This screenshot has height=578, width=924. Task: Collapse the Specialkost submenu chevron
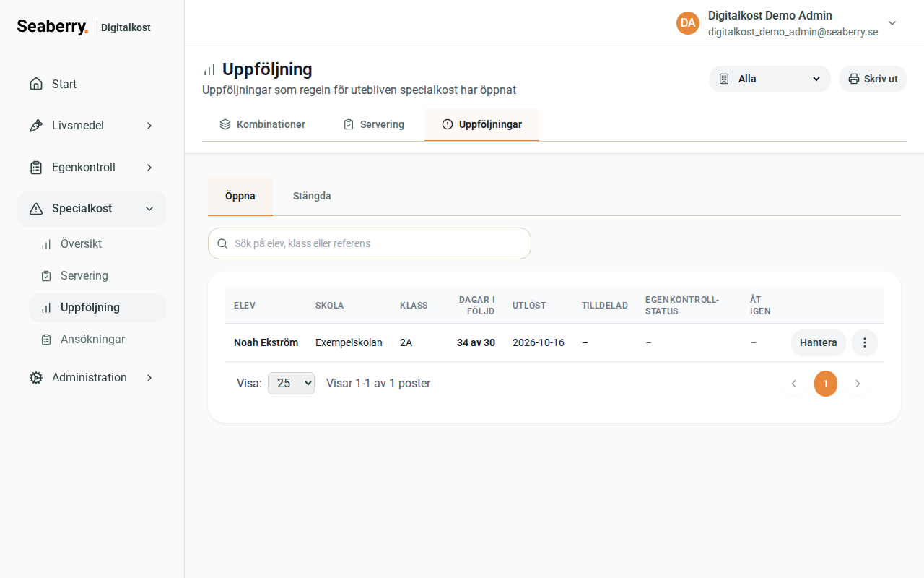(x=149, y=209)
